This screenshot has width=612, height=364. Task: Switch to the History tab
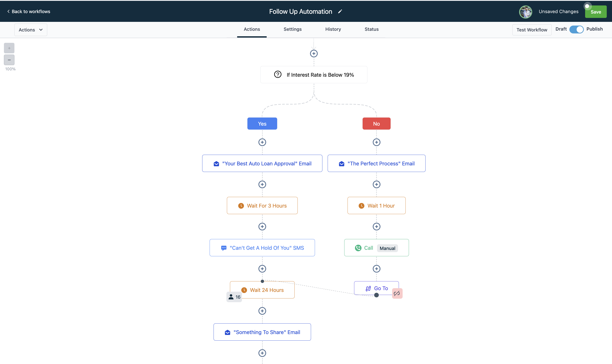333,29
